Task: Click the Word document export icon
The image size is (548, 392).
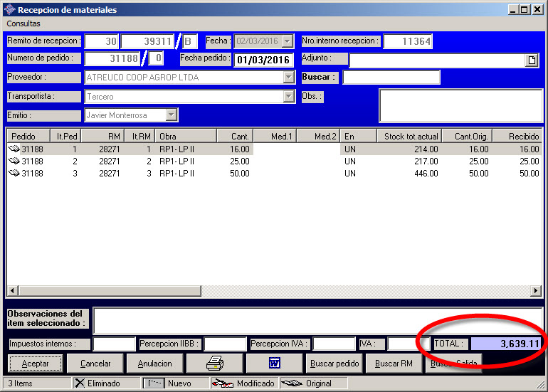Action: tap(274, 363)
